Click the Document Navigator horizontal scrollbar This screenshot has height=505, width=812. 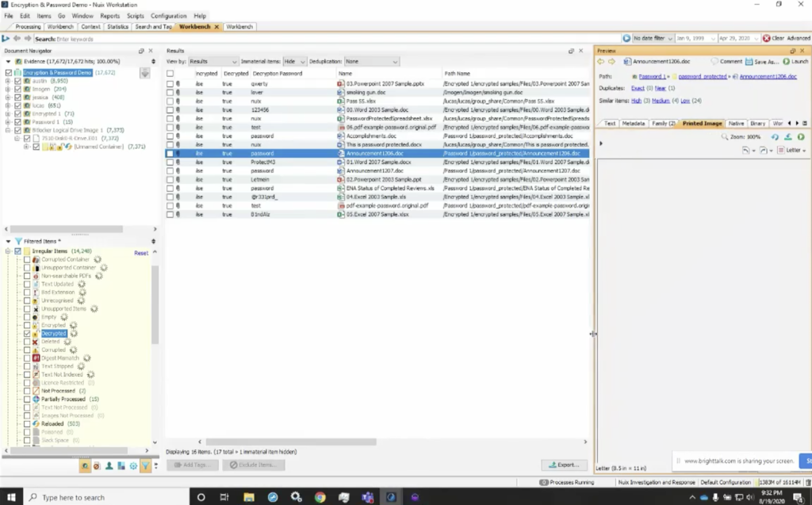[67, 229]
